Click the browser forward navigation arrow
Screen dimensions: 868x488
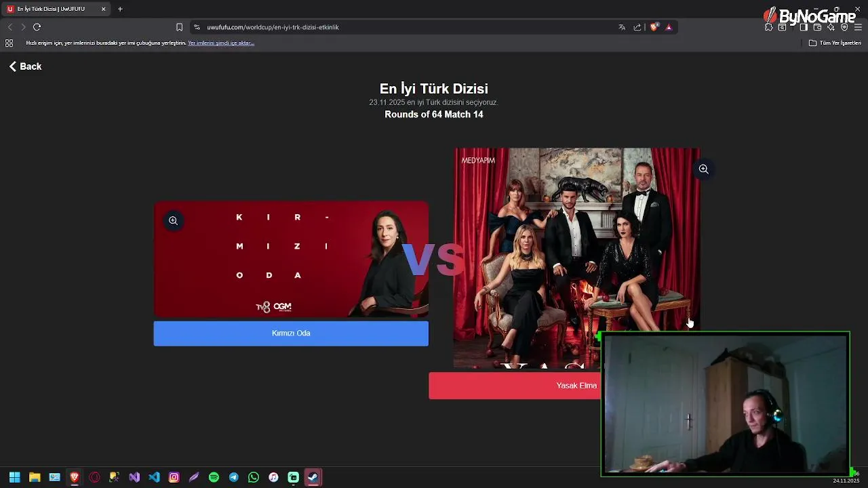point(23,27)
